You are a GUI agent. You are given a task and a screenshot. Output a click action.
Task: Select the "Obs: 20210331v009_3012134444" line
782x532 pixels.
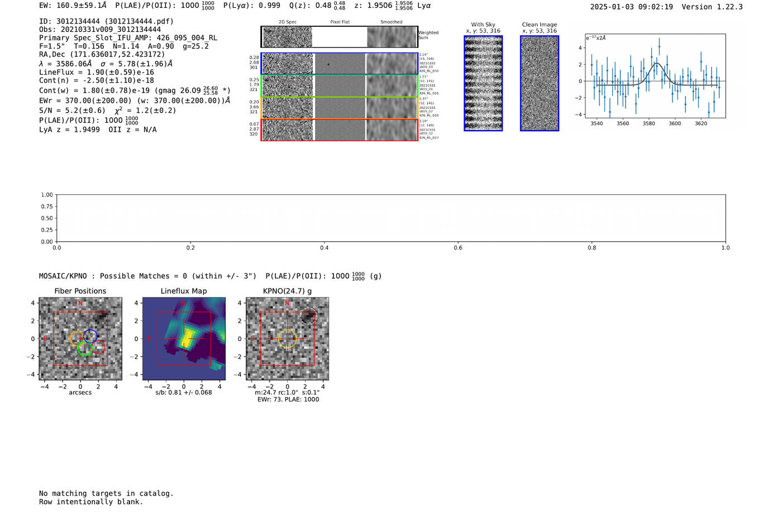[x=100, y=30]
